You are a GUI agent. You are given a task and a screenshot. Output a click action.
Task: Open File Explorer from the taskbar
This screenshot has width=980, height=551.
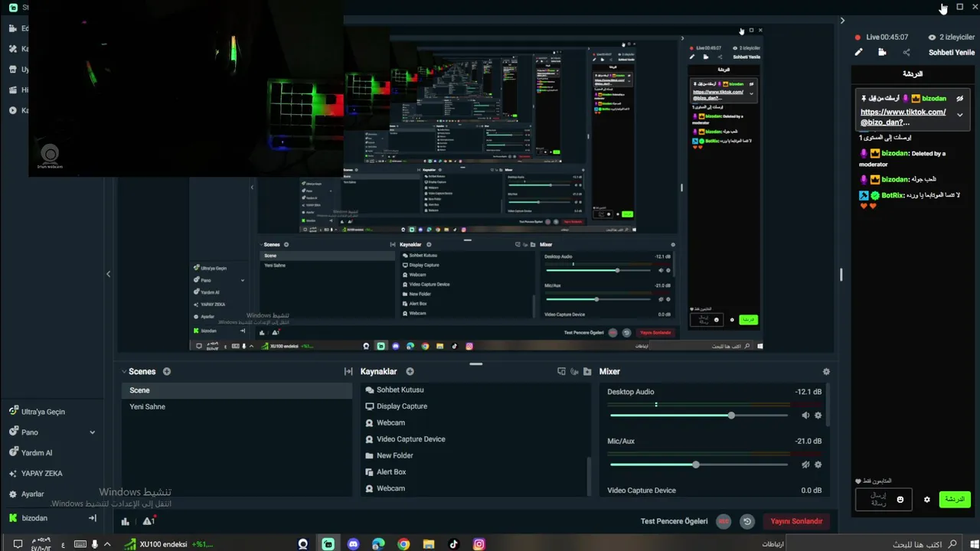pos(429,544)
